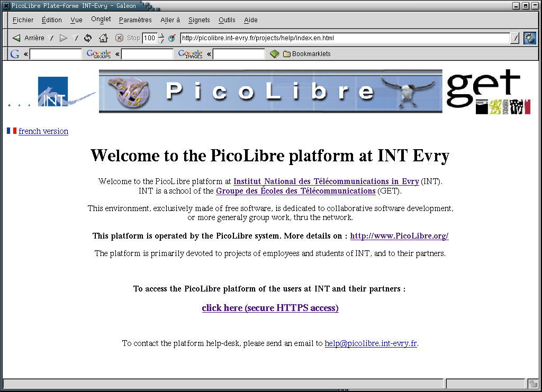Viewport: 542px width, 392px height.
Task: Open the Fichier menu
Action: (23, 20)
